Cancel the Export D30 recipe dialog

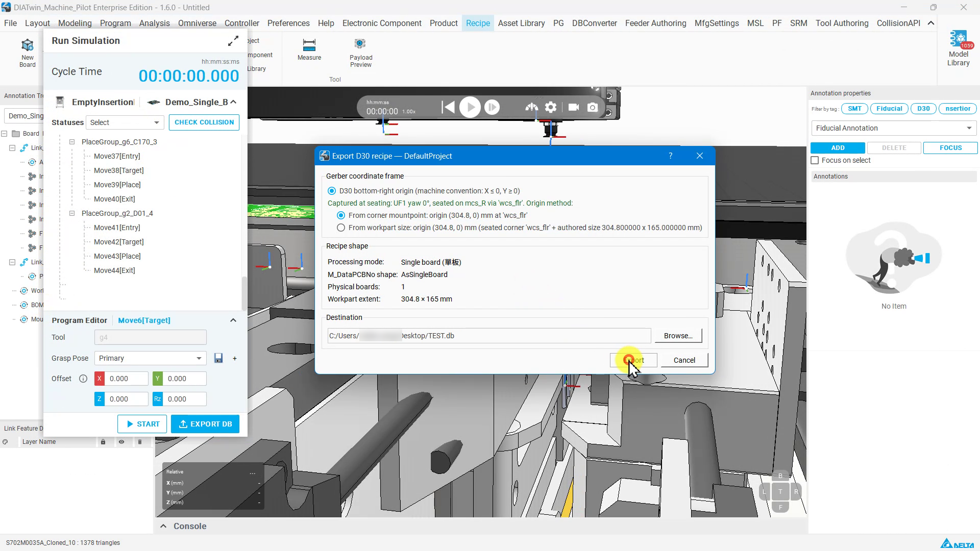coord(684,360)
